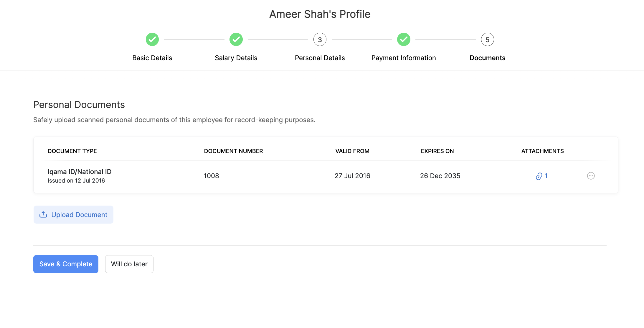Click the Ameer Shah's Profile title
The width and height of the screenshot is (644, 328).
point(320,14)
